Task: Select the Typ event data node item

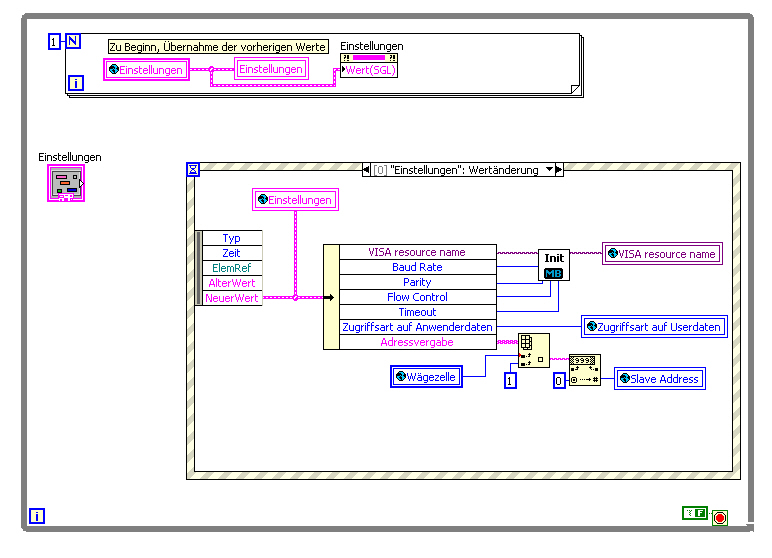Action: click(232, 238)
